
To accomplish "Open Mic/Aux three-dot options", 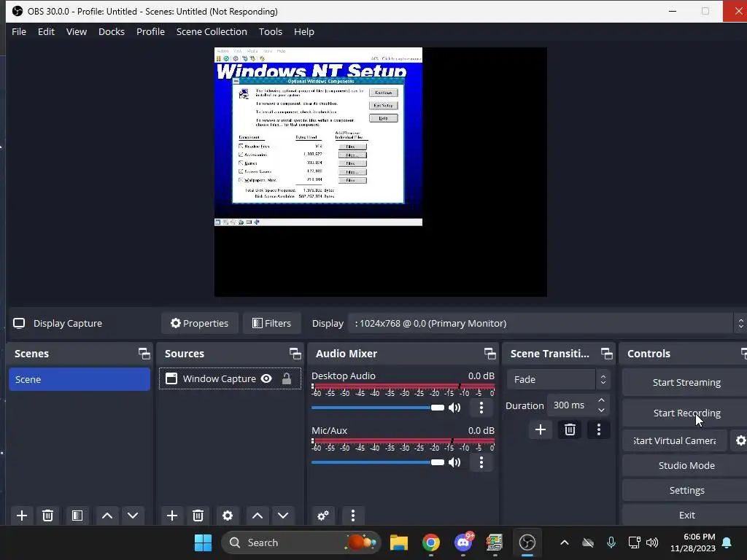I will coord(481,462).
